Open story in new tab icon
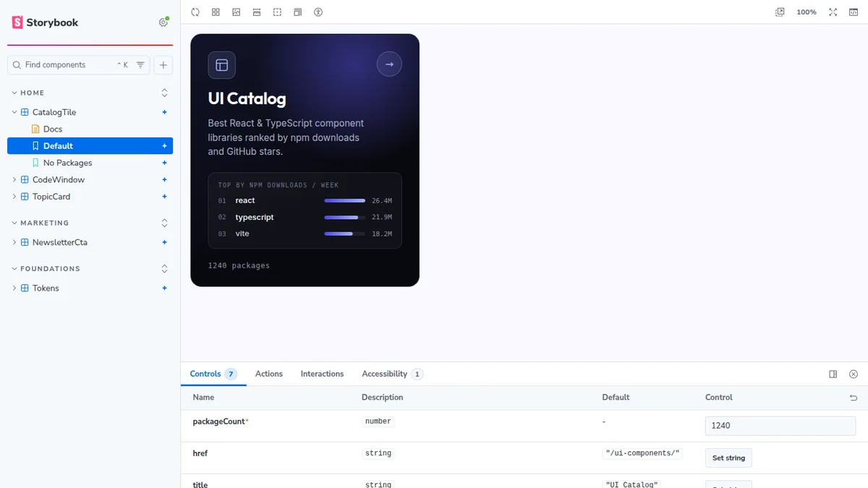This screenshot has height=488, width=868. pyautogui.click(x=780, y=12)
